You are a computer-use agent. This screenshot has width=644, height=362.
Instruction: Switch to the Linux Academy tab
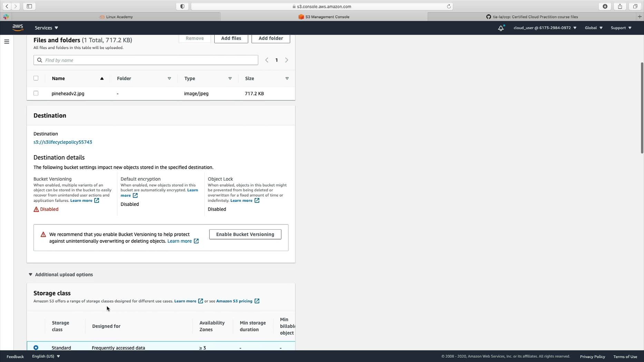[116, 17]
